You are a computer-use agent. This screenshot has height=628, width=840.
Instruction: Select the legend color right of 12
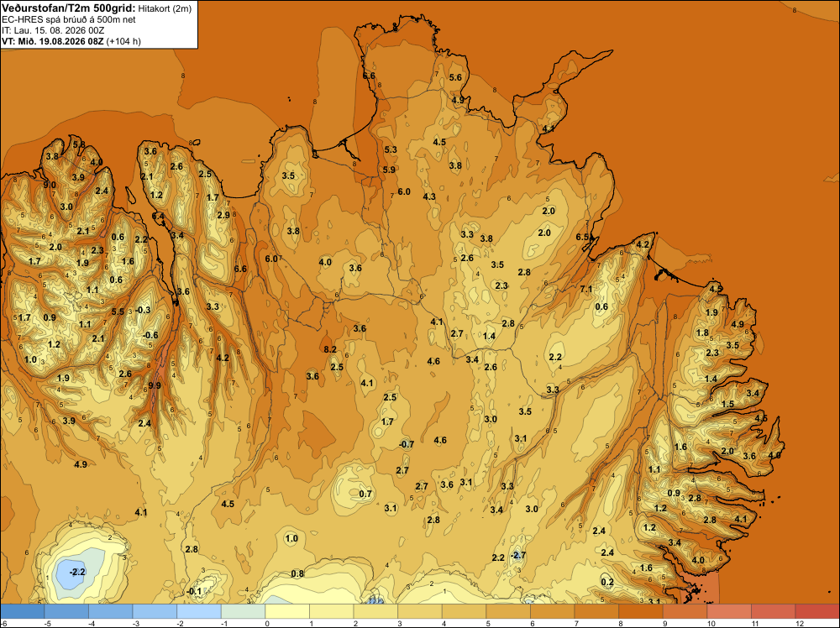coord(817,611)
